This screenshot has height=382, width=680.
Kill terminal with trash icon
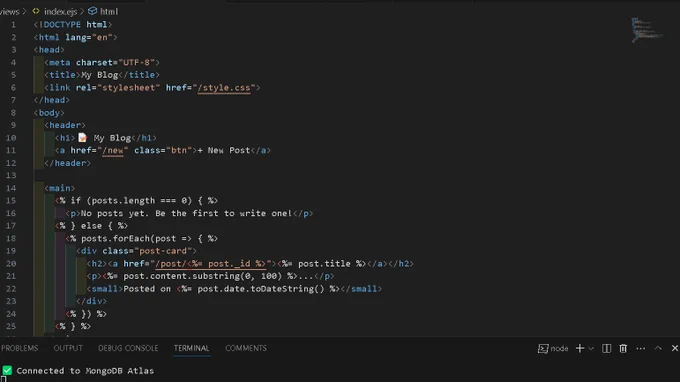point(623,349)
